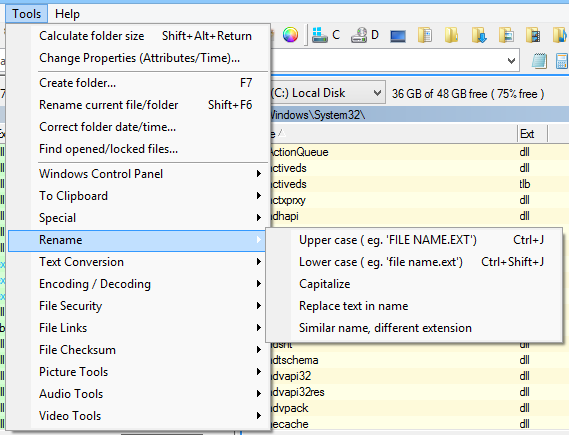Open the Pictures folder icon
The image size is (569, 435).
[x=506, y=35]
